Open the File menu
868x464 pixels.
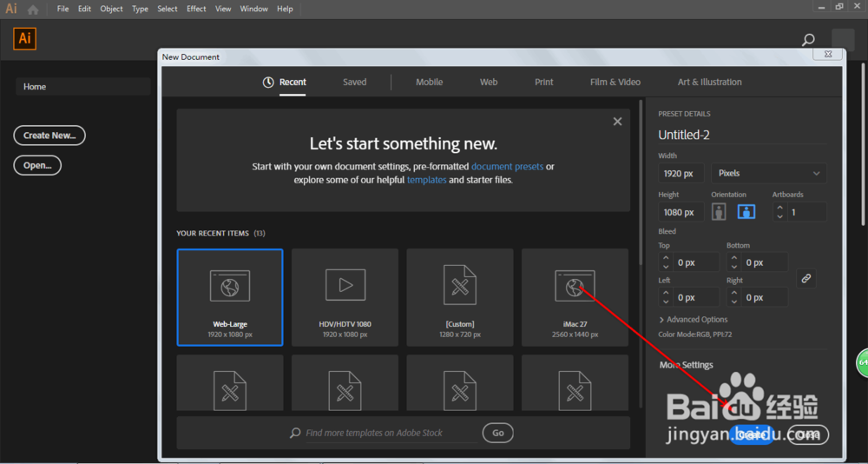tap(63, 9)
